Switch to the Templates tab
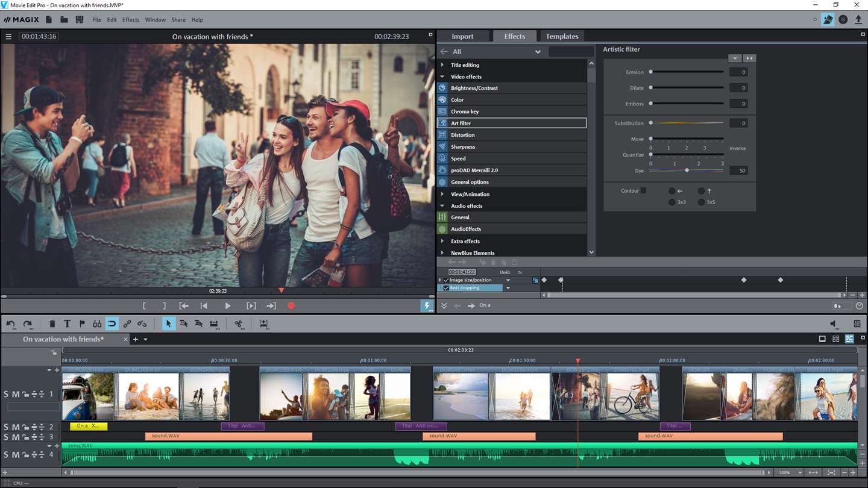This screenshot has height=488, width=868. pos(562,36)
